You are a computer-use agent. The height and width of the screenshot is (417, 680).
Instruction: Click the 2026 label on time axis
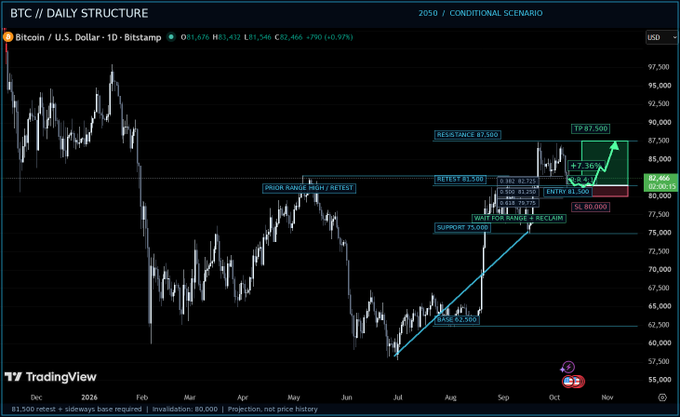click(89, 397)
